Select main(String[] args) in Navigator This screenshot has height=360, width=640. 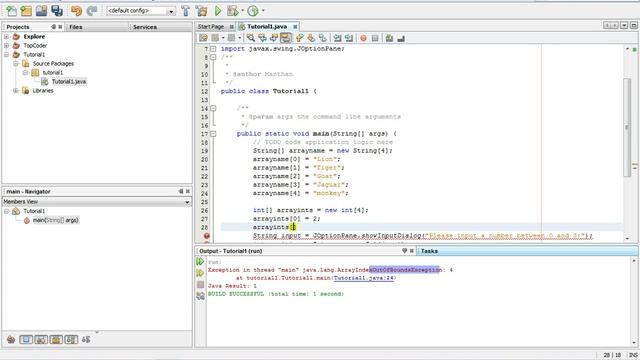click(x=56, y=220)
